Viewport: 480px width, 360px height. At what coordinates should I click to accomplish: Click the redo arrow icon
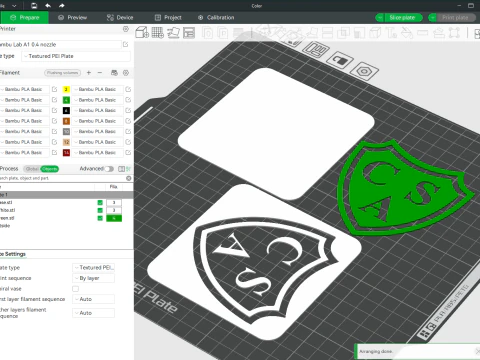click(x=62, y=6)
